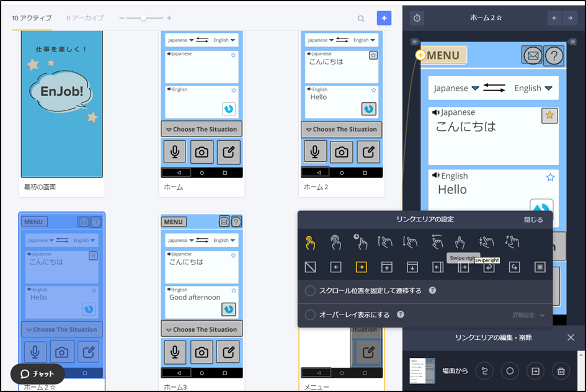This screenshot has height=392, width=586.
Task: Select the pinch in gesture icon
Action: click(487, 242)
